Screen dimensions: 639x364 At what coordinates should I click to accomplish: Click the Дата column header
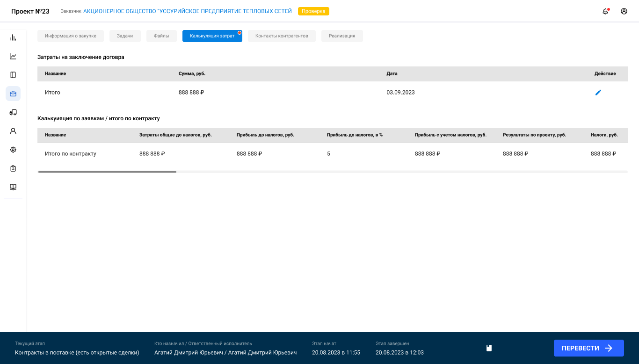click(x=392, y=74)
